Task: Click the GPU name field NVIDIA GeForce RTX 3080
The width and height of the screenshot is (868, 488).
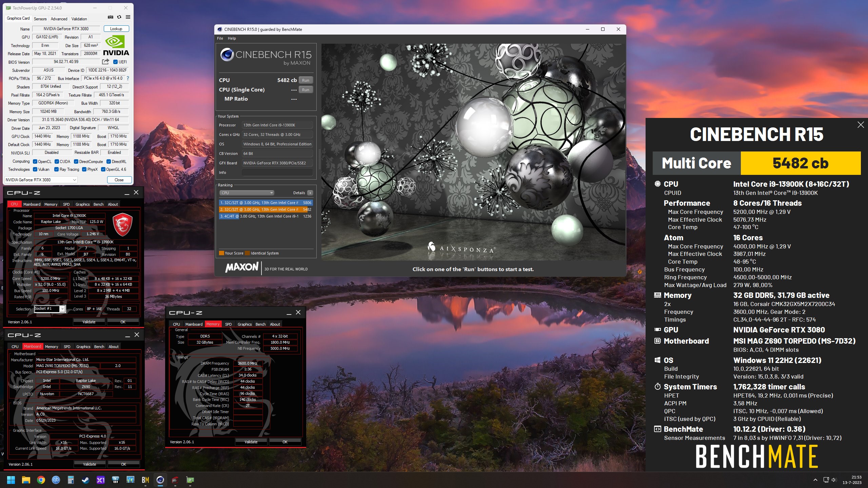Action: (x=66, y=29)
